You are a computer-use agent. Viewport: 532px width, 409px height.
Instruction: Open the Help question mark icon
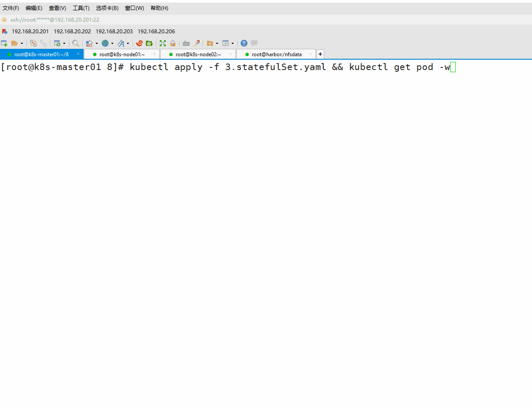point(244,43)
